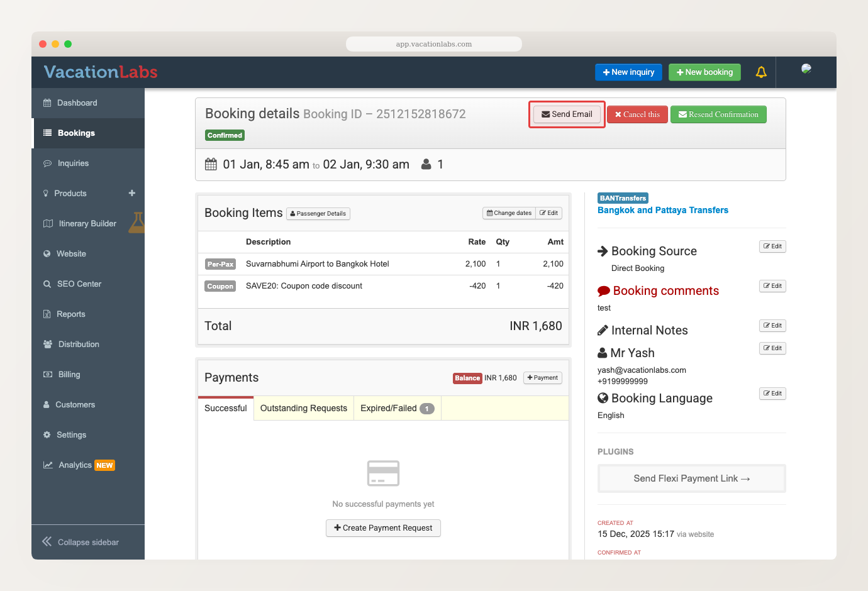Click the yash@vacationlabs.com email text
This screenshot has width=868, height=591.
click(642, 370)
